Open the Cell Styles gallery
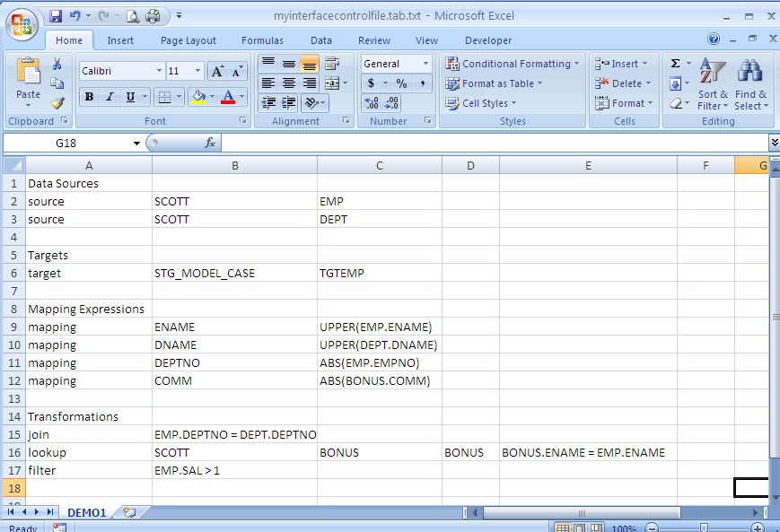Screen dimensions: 780x532 point(483,102)
